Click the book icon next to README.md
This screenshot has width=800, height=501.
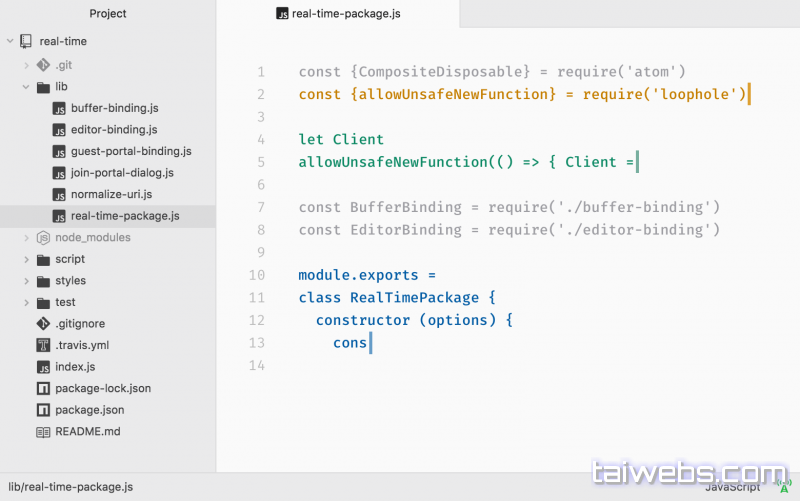(43, 432)
